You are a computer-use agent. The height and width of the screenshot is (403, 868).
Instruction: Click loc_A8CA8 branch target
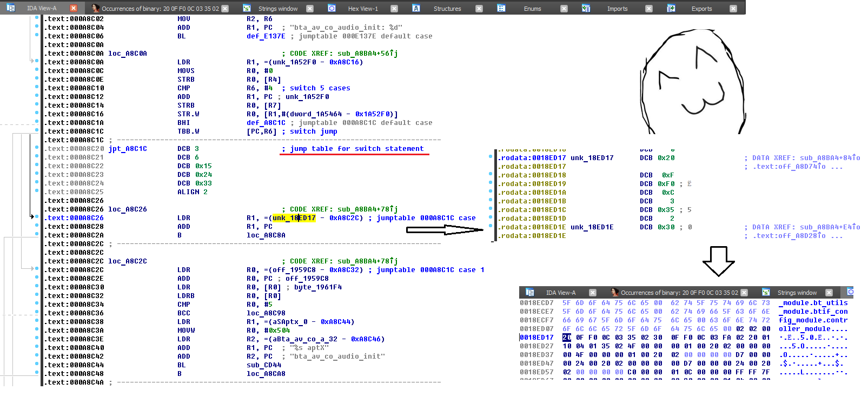pyautogui.click(x=266, y=374)
